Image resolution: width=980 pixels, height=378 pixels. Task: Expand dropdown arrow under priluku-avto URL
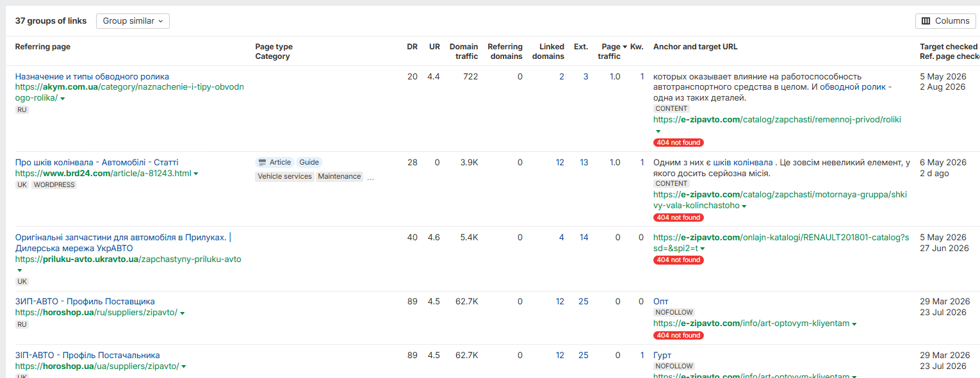coord(19,271)
